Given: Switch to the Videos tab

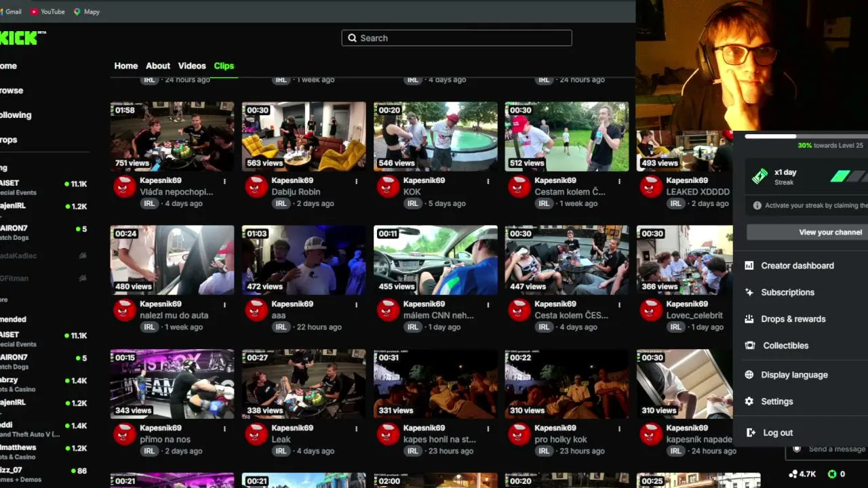Looking at the screenshot, I should (x=192, y=66).
